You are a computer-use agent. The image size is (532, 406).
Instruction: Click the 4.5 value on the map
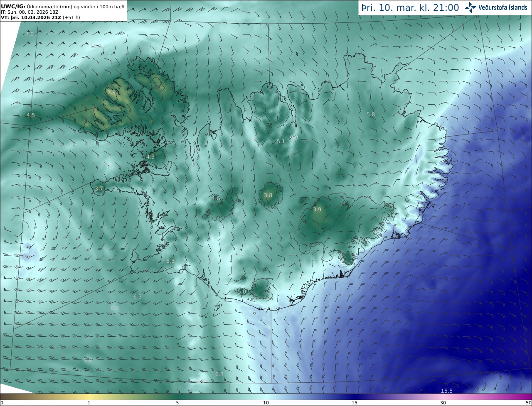click(x=31, y=115)
